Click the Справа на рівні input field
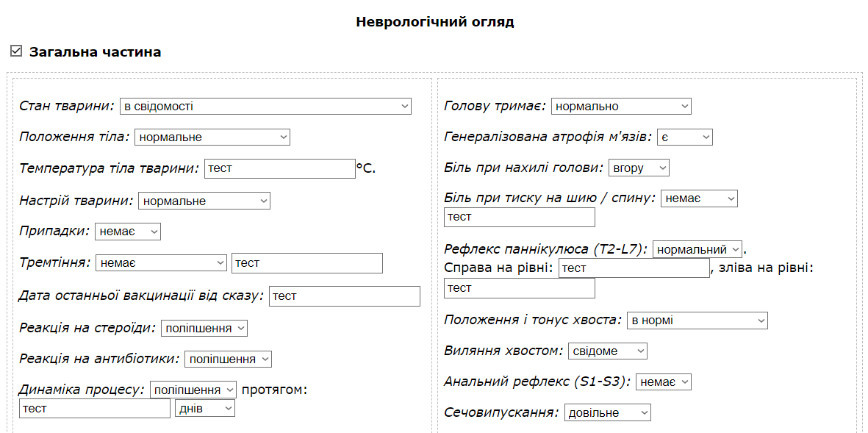The height and width of the screenshot is (433, 868). pyautogui.click(x=634, y=268)
